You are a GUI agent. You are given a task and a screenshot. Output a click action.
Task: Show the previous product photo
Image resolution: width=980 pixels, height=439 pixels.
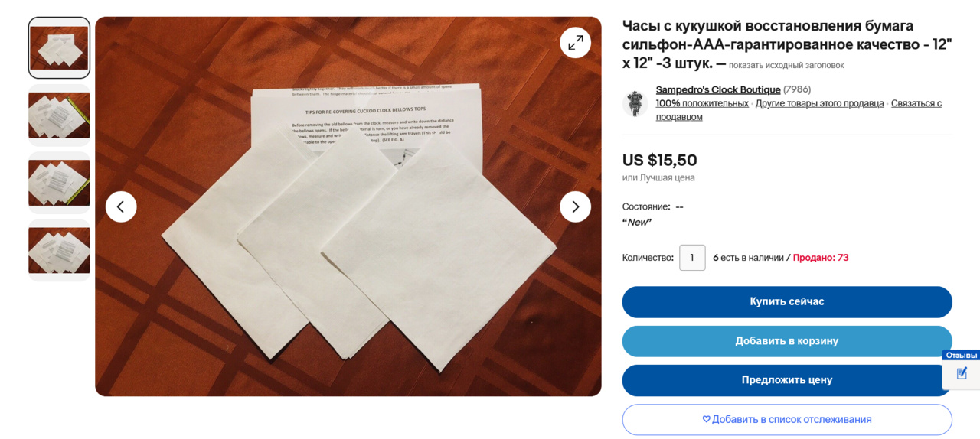coord(121,206)
